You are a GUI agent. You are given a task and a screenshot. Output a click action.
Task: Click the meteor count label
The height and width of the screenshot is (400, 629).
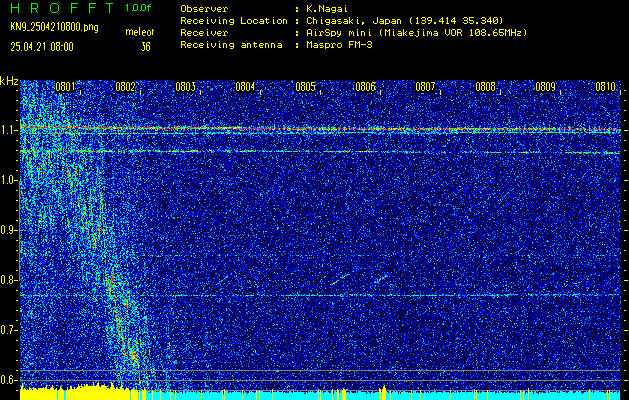(x=140, y=32)
